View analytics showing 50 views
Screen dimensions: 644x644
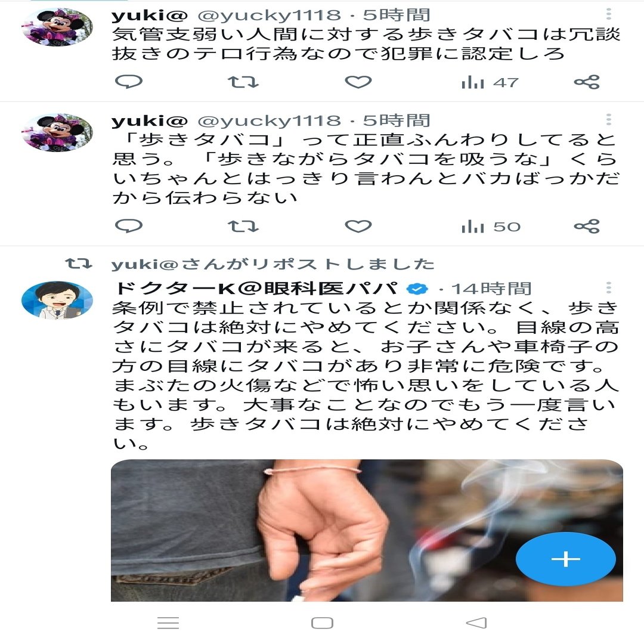pos(491,227)
